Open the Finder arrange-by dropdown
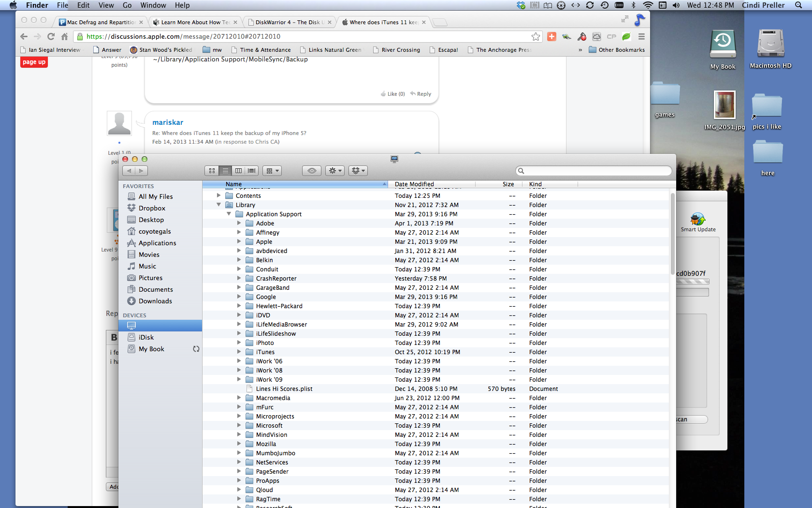This screenshot has width=812, height=508. pos(272,171)
